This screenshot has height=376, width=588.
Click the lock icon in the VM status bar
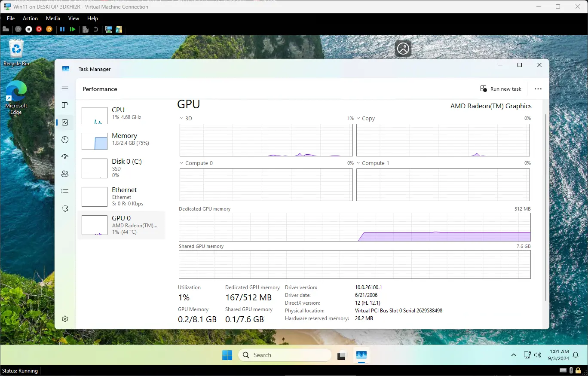pyautogui.click(x=578, y=370)
